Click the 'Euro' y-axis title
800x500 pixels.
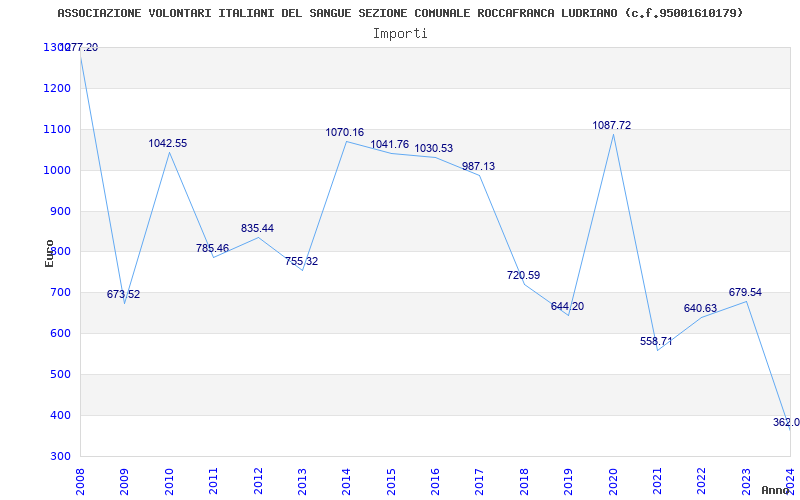pyautogui.click(x=49, y=253)
